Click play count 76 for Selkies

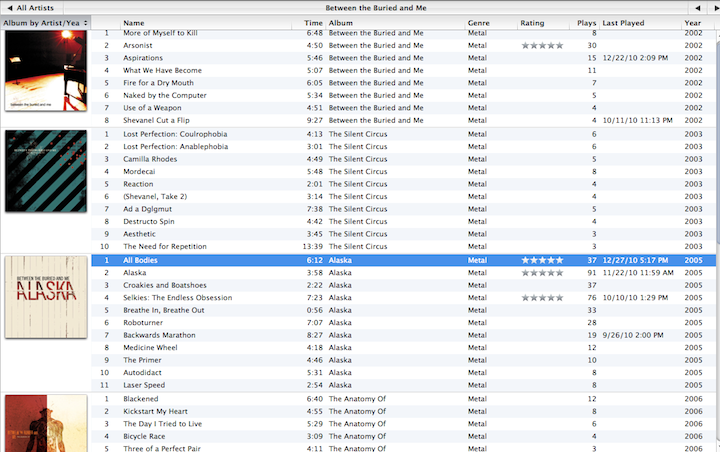pyautogui.click(x=591, y=298)
